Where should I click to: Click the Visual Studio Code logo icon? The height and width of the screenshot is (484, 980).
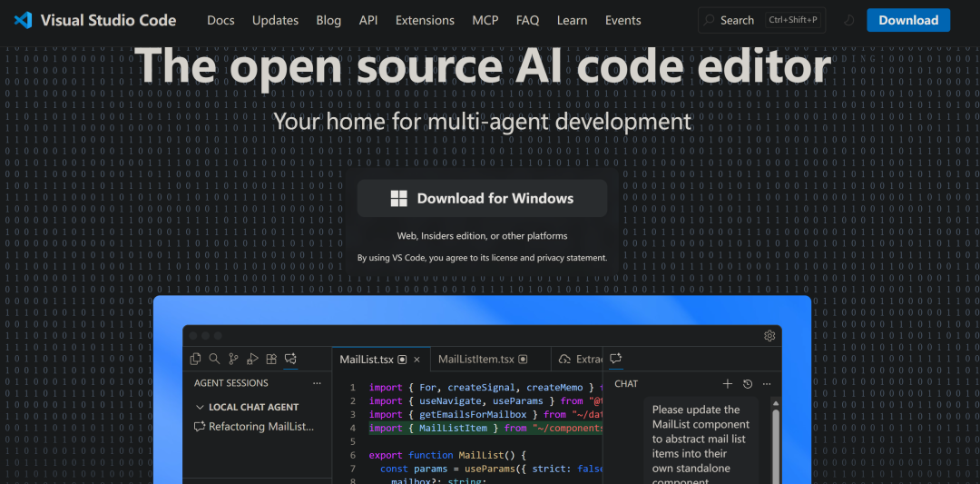coord(23,20)
